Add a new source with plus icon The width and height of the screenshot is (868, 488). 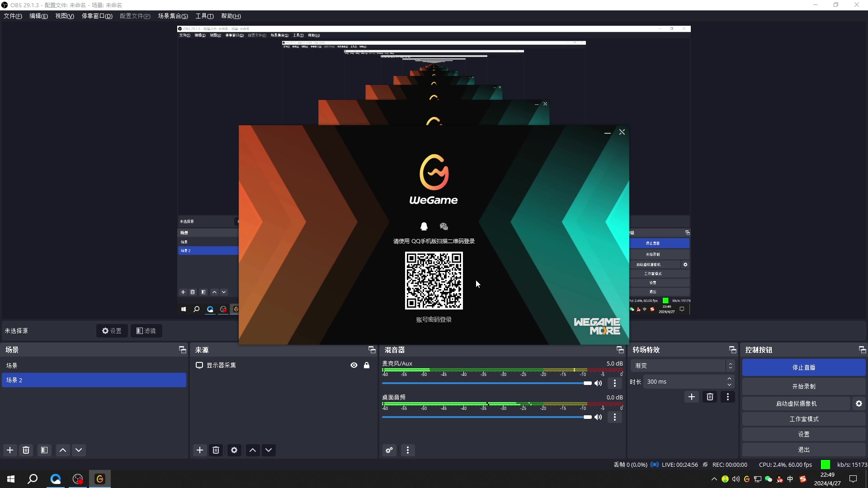point(200,450)
